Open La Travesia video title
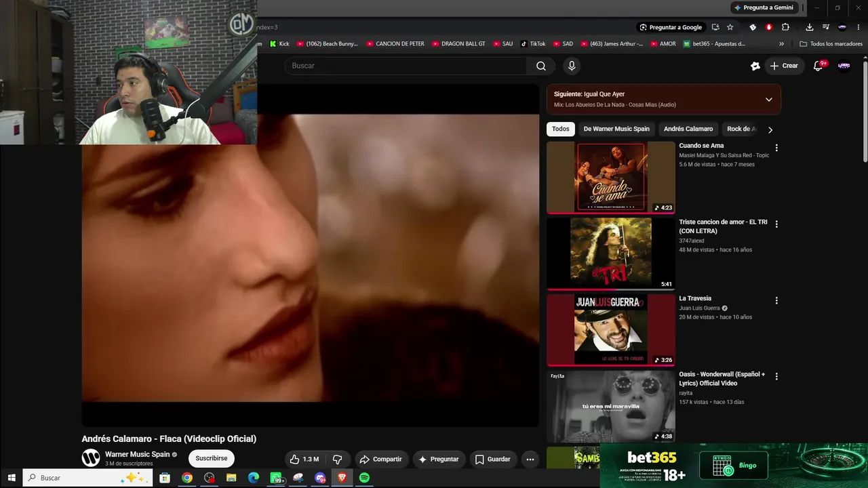Viewport: 868px width, 488px height. (695, 298)
